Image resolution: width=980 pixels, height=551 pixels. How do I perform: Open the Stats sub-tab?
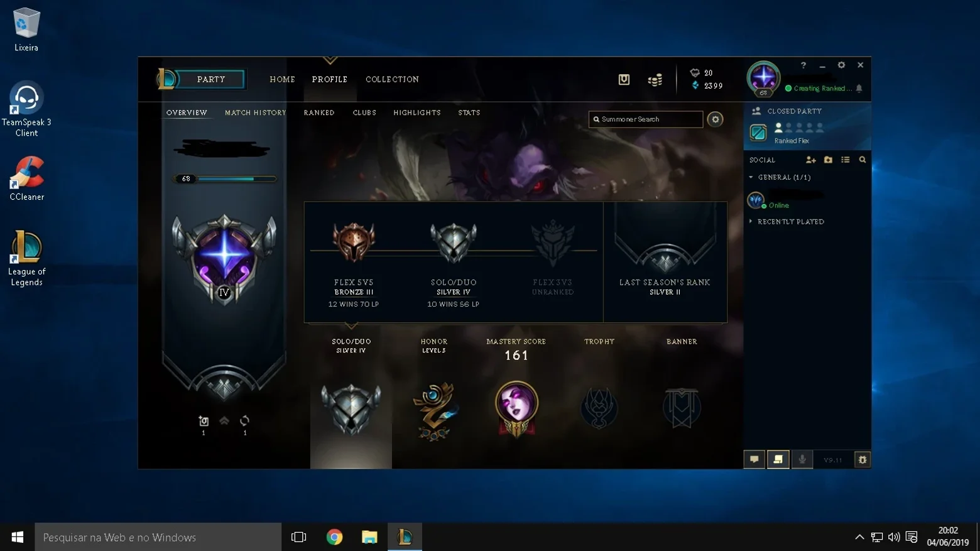point(469,113)
